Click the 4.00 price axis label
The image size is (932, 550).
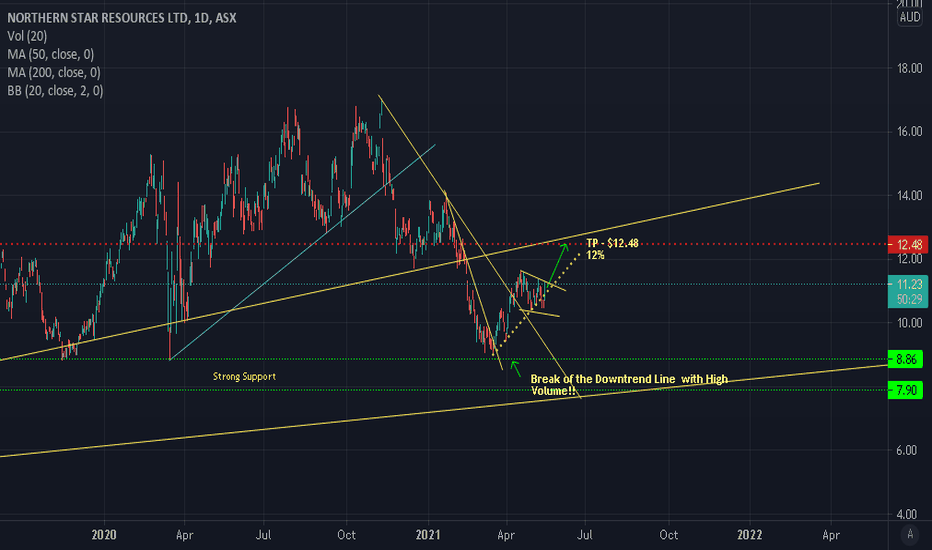[906, 514]
